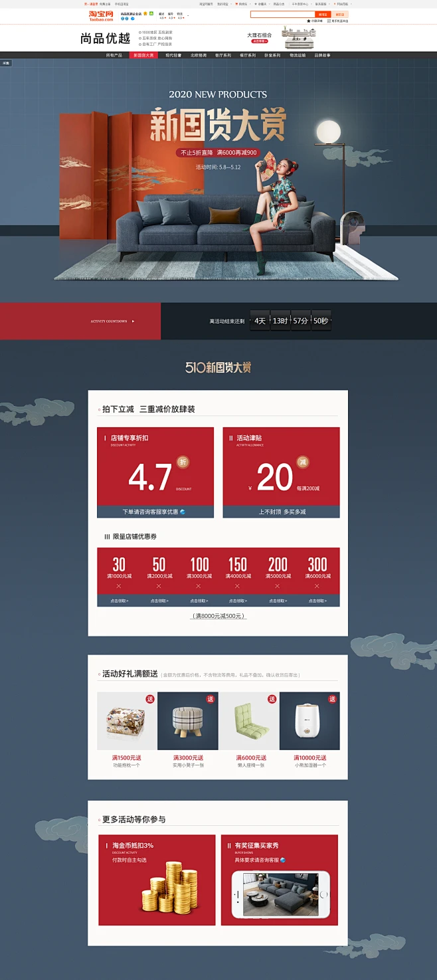
Task: Click the humidifier gift for 满10000元送
Action: tap(309, 721)
